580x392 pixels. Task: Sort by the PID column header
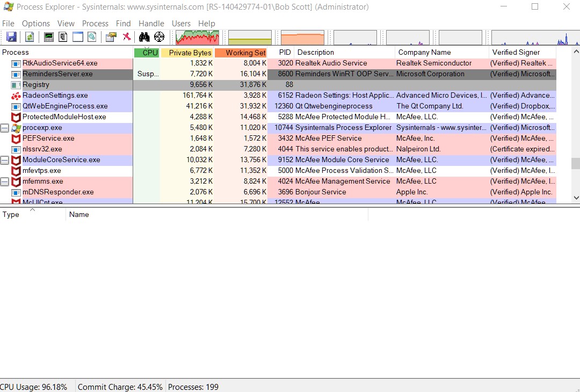point(281,53)
